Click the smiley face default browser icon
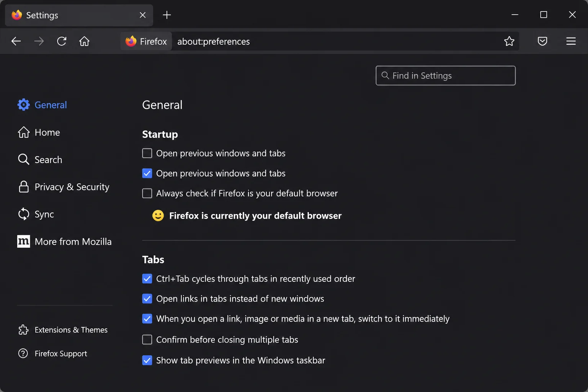This screenshot has height=392, width=588. (158, 216)
